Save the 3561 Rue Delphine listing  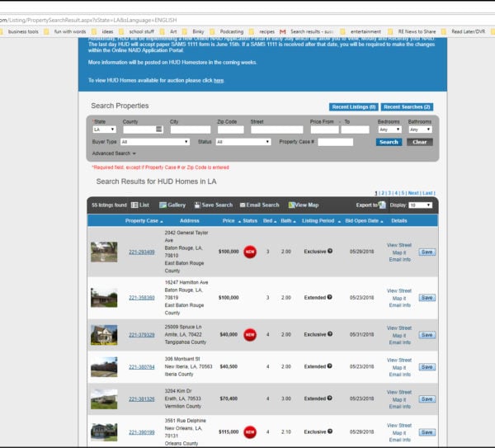pyautogui.click(x=427, y=432)
